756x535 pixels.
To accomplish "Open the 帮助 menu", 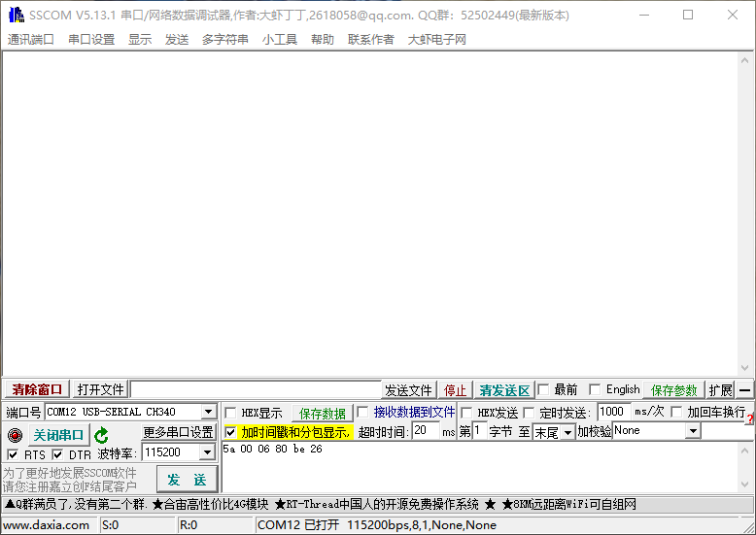I will [323, 40].
